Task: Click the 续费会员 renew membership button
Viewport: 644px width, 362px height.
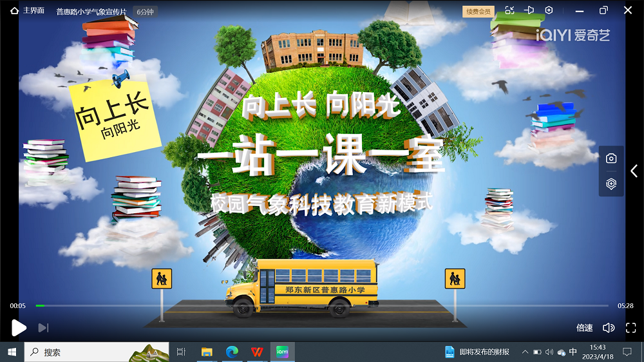Action: (x=478, y=11)
